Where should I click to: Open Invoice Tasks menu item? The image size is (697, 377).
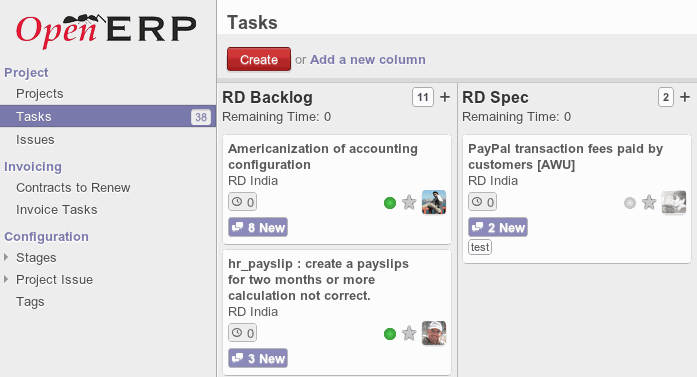(56, 209)
